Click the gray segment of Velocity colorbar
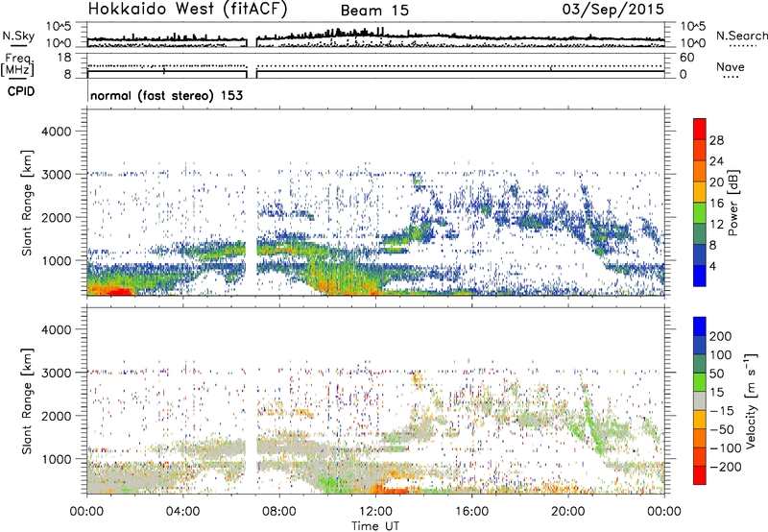 [x=700, y=401]
